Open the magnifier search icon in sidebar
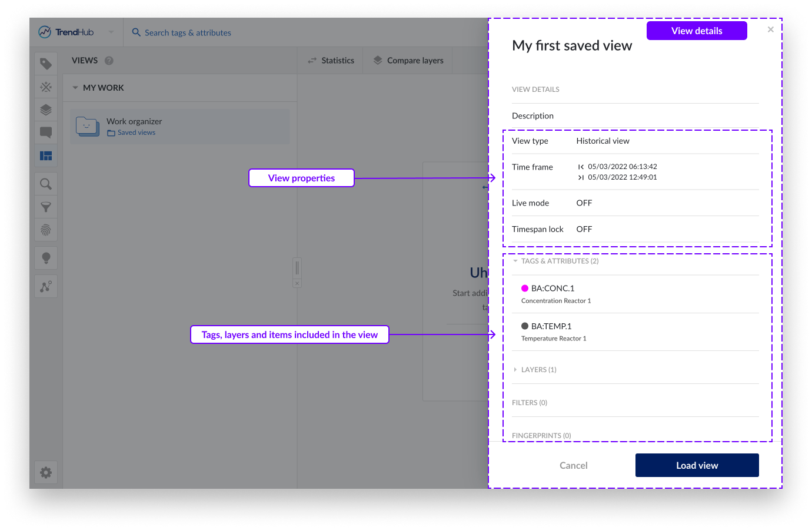 point(46,184)
